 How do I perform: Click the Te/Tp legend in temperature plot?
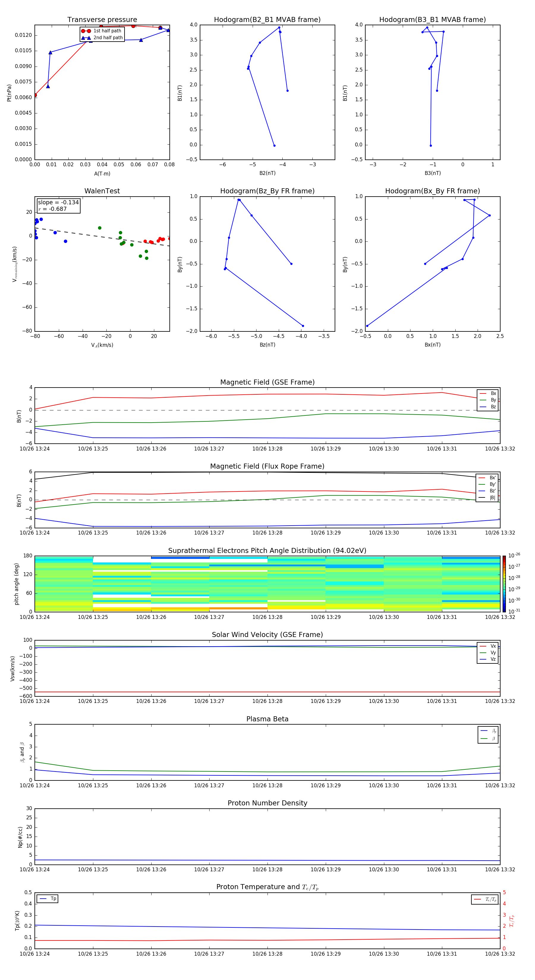click(x=485, y=899)
